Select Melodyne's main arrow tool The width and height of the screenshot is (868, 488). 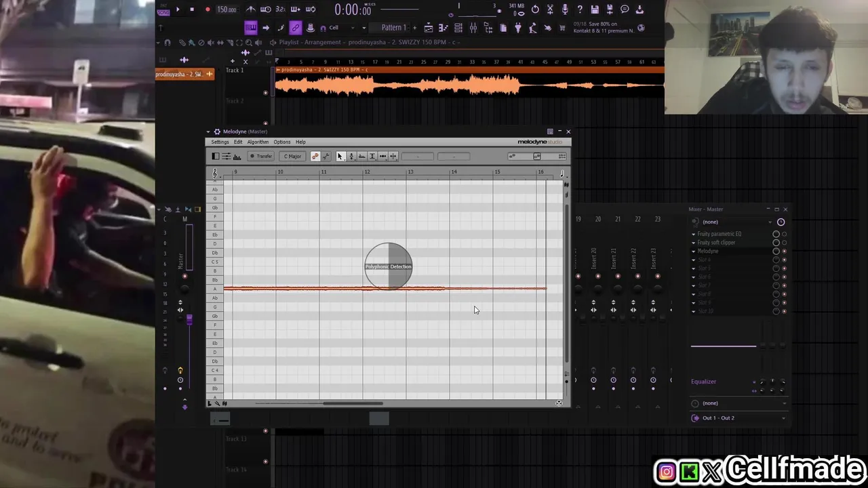click(x=340, y=156)
